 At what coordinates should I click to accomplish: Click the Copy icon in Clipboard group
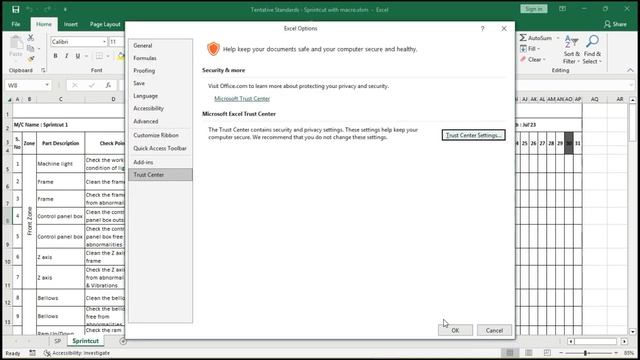click(31, 49)
